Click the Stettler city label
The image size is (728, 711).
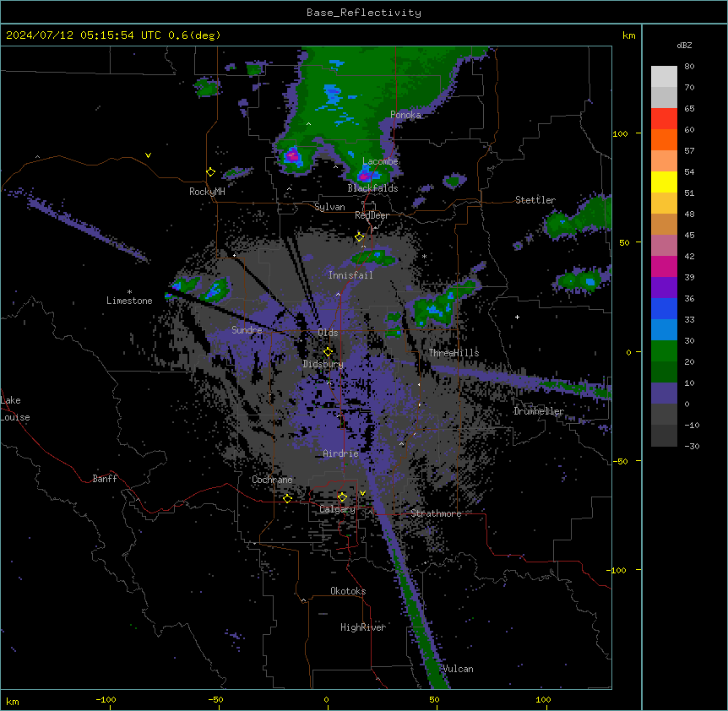tap(535, 200)
